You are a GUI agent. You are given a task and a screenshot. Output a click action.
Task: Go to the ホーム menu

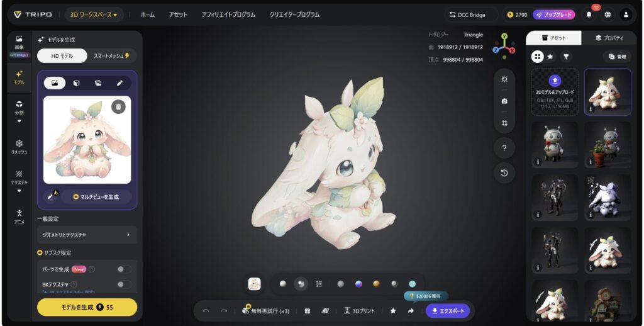click(148, 14)
